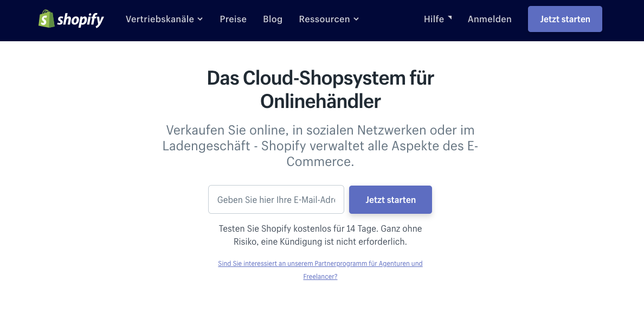
Task: Click Jetzt starten next to email field
Action: pos(391,199)
